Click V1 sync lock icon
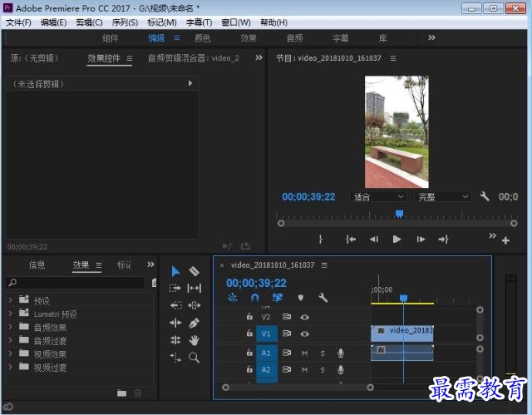The width and height of the screenshot is (532, 415). [x=287, y=333]
